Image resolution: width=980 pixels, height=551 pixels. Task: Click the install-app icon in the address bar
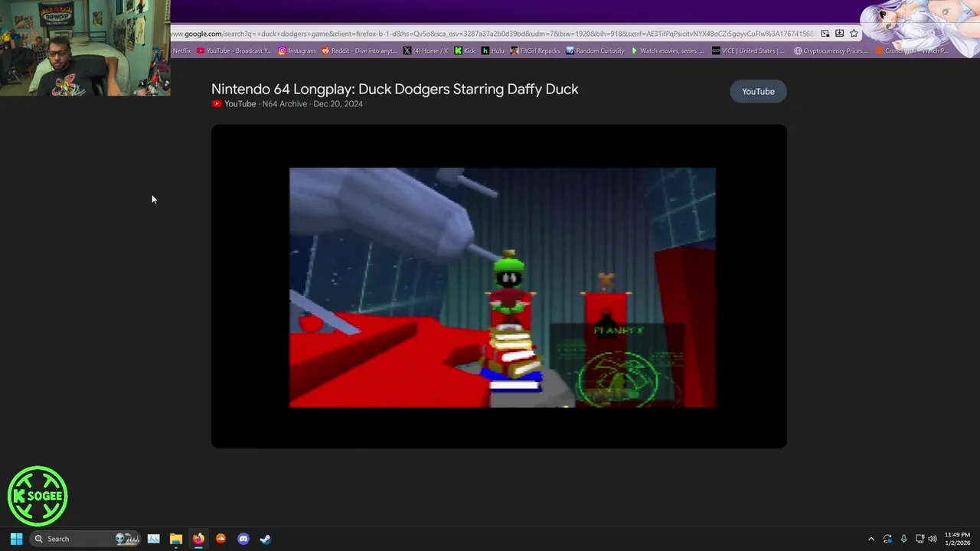tap(839, 34)
